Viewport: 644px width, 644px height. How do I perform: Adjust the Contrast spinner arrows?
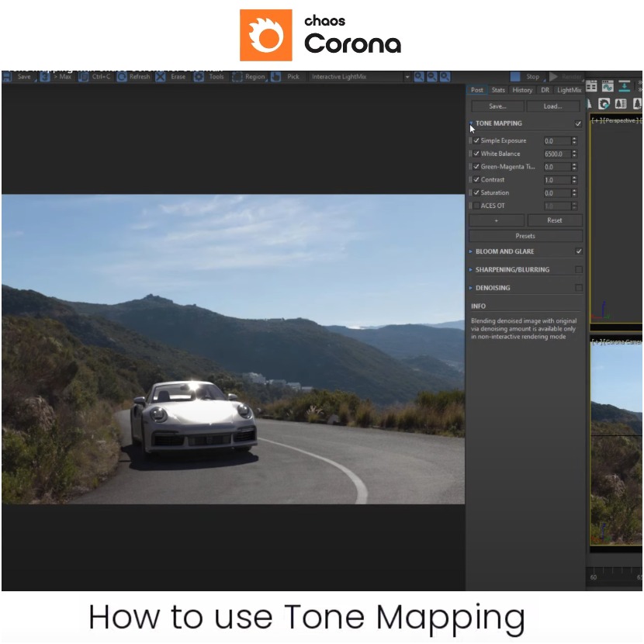(574, 180)
